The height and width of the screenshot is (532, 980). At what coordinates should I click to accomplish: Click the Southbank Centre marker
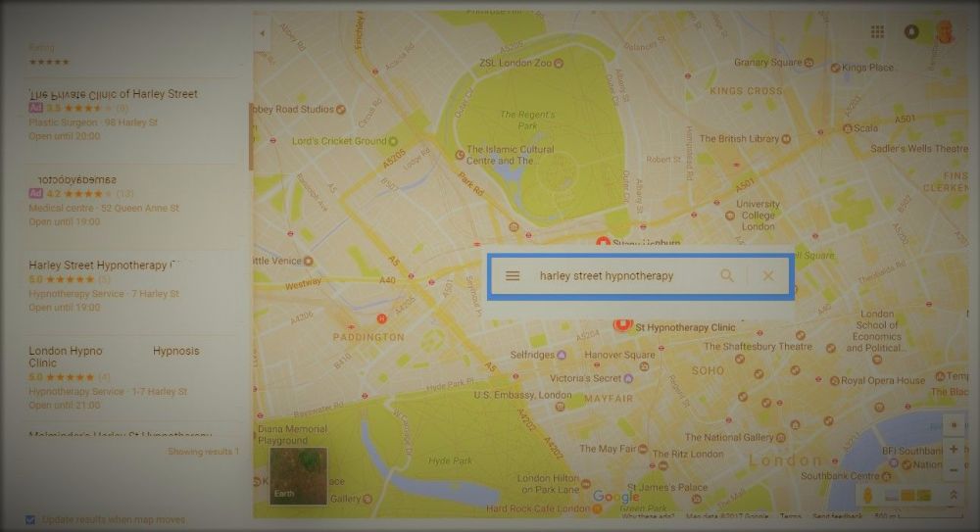pos(886,476)
